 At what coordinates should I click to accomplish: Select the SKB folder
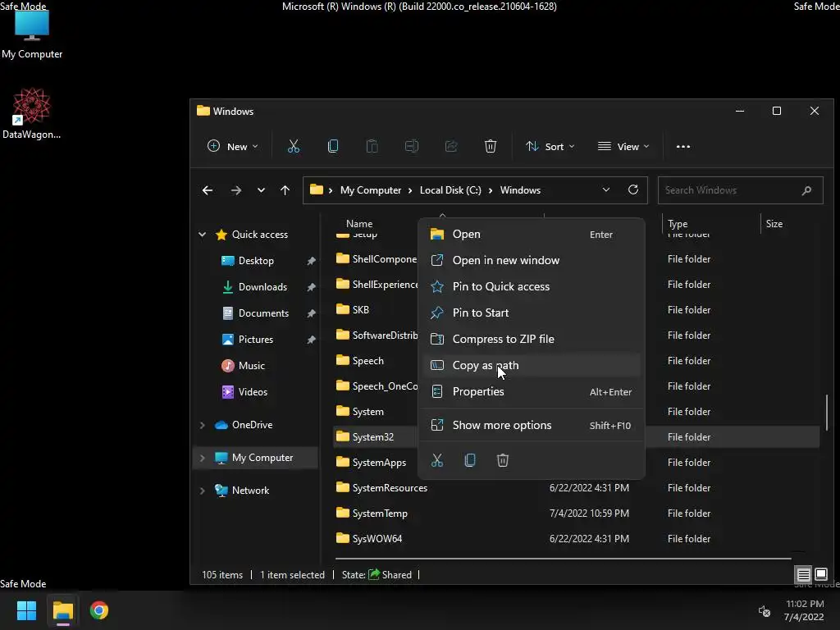(x=360, y=309)
